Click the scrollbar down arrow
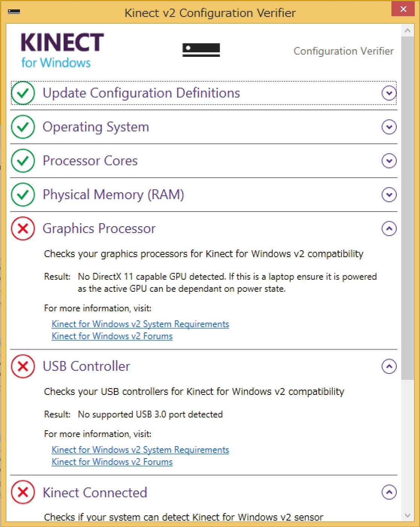 click(408, 515)
